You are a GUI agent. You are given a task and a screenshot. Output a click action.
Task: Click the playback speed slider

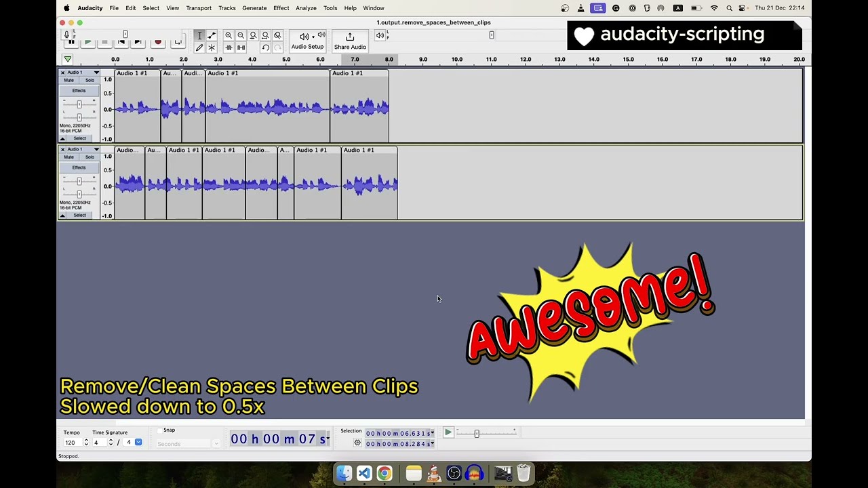[x=486, y=433]
